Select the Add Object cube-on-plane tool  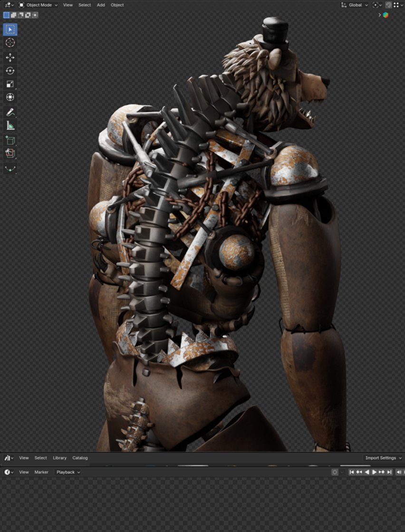coord(10,154)
